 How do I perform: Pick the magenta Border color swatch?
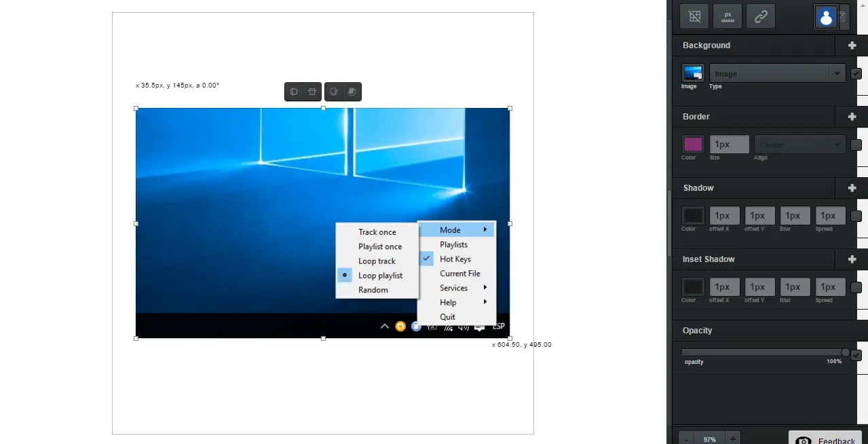693,144
